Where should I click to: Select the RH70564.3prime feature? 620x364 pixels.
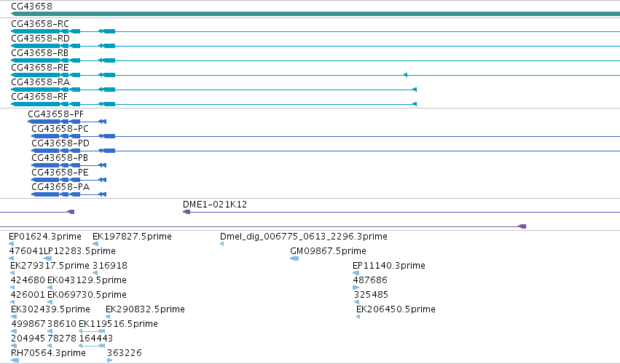(x=48, y=353)
